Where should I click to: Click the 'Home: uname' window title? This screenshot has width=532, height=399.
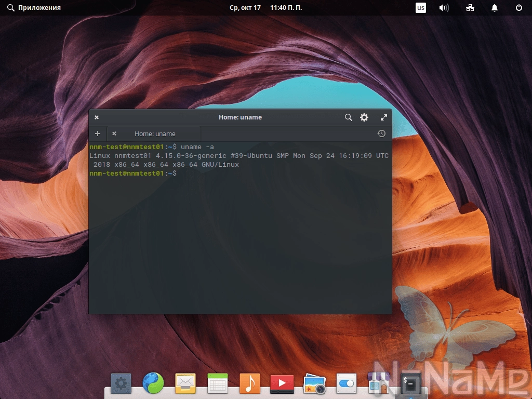(240, 117)
